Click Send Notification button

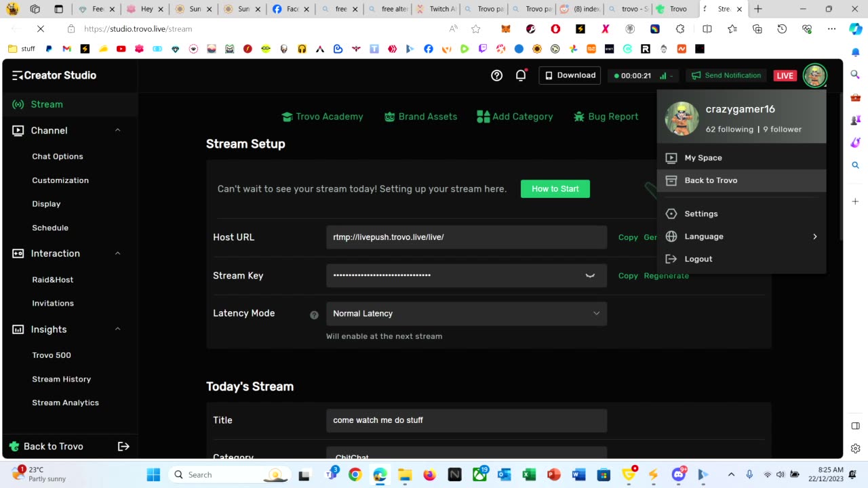[x=726, y=75]
